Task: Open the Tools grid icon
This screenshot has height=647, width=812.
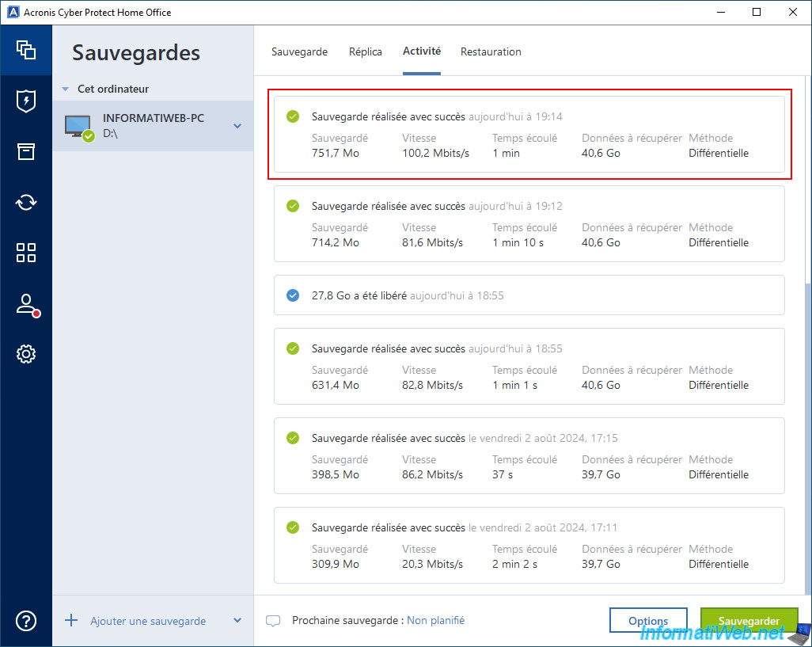Action: 26,253
